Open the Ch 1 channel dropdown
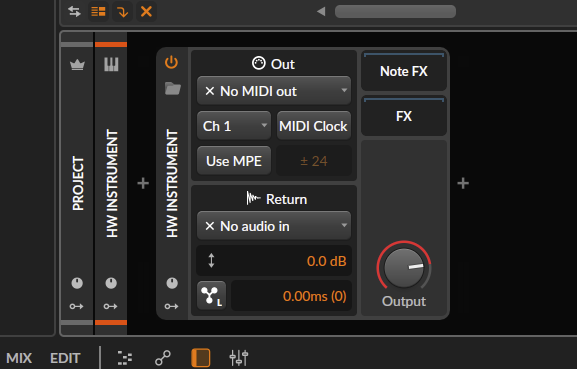The height and width of the screenshot is (369, 577). coord(234,126)
